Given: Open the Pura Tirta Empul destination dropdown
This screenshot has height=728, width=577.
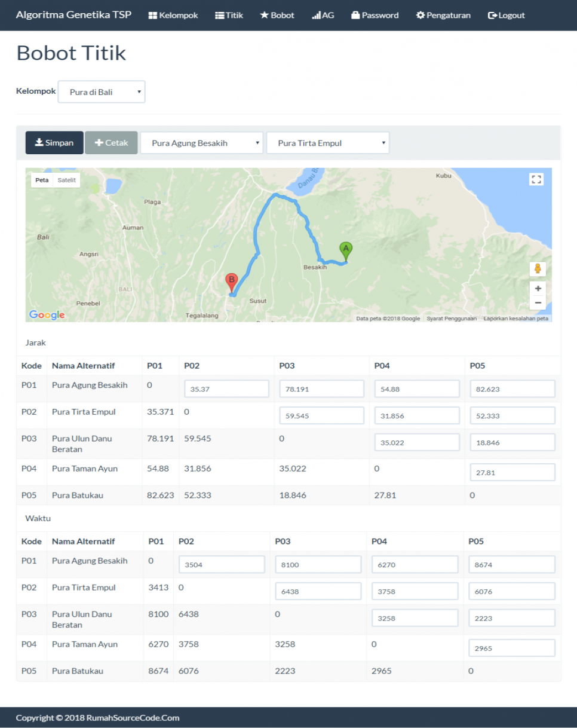Looking at the screenshot, I should click(327, 143).
